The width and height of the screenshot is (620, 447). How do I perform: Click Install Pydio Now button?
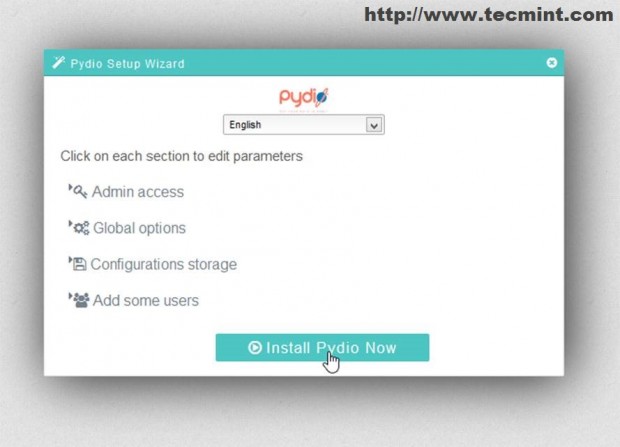click(322, 347)
